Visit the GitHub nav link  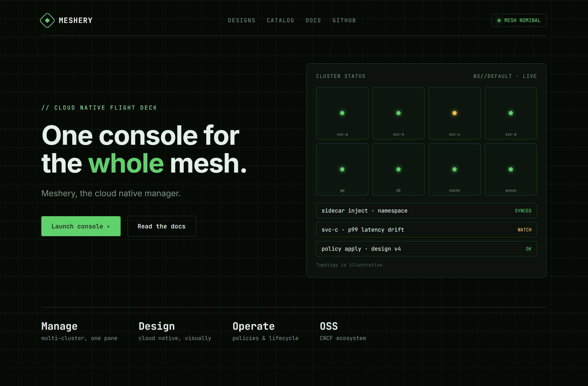coord(344,20)
